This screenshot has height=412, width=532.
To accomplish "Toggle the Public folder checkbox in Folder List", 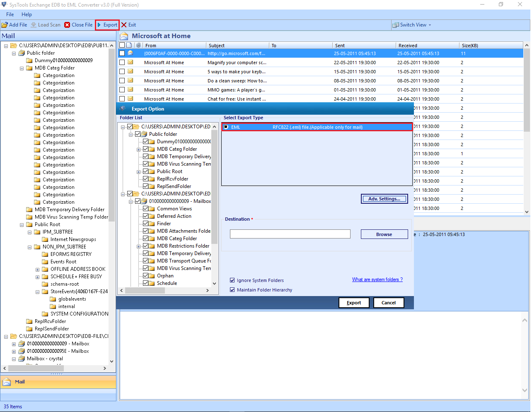I will tap(138, 134).
